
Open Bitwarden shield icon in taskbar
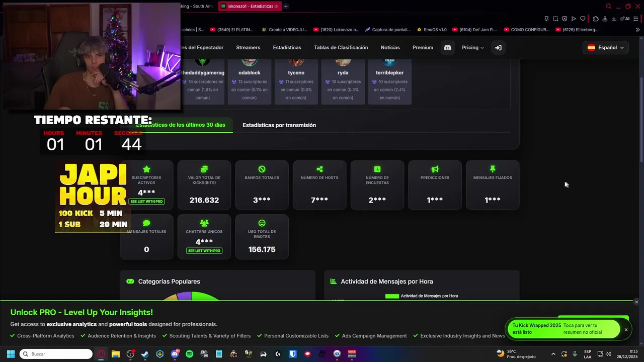(x=293, y=354)
